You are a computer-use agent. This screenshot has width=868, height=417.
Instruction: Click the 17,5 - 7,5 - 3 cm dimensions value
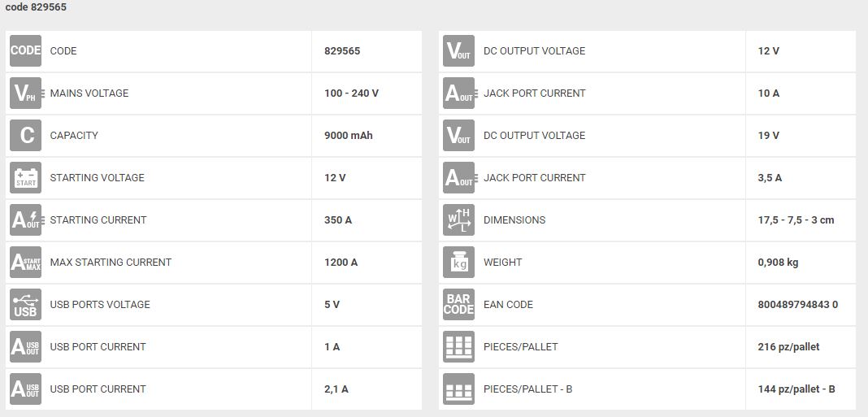(796, 220)
